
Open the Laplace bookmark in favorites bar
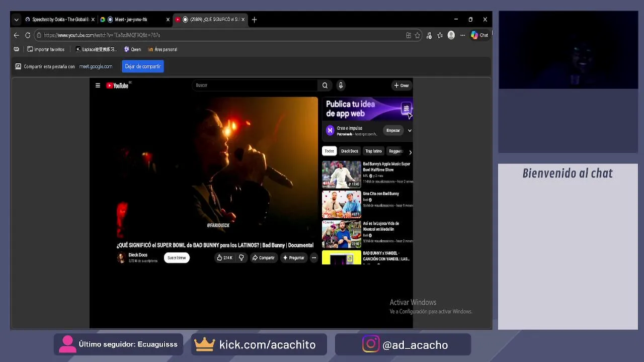coord(96,50)
